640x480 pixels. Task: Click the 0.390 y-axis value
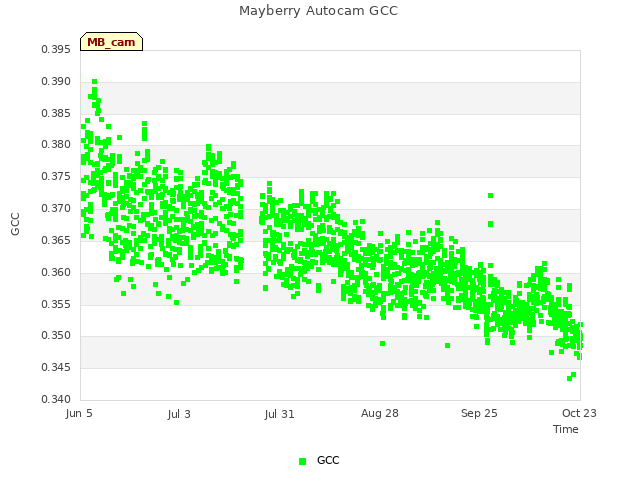point(56,82)
